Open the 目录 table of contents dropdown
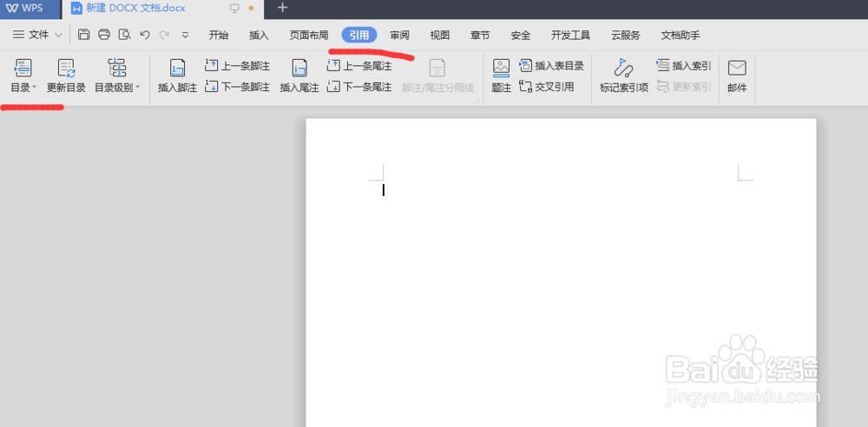The image size is (868, 427). [x=23, y=76]
